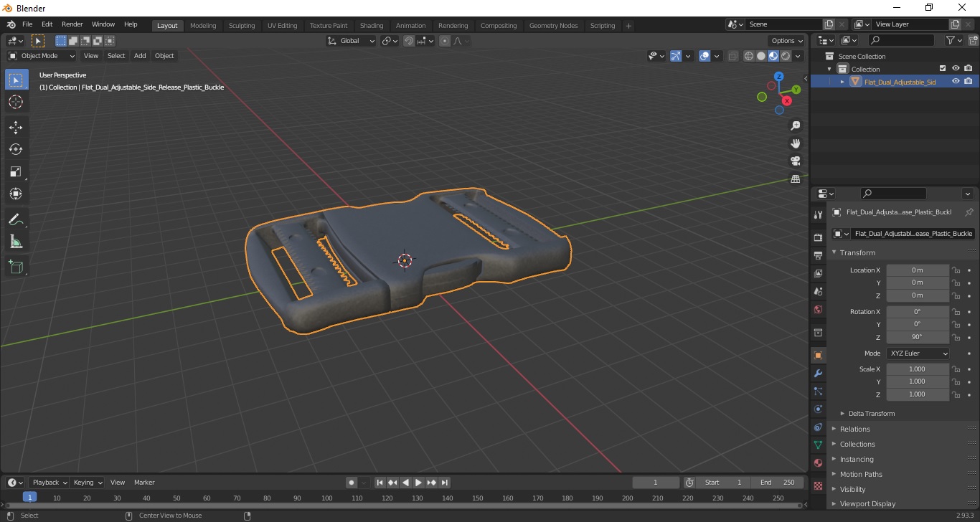Open the Scene properties tab

pyautogui.click(x=818, y=292)
